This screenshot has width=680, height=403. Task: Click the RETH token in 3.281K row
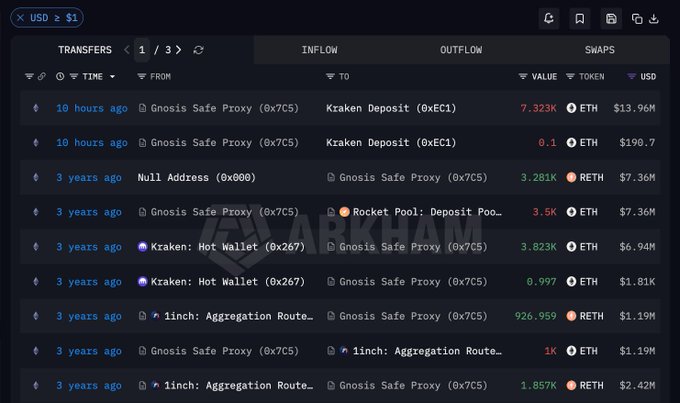coord(585,177)
